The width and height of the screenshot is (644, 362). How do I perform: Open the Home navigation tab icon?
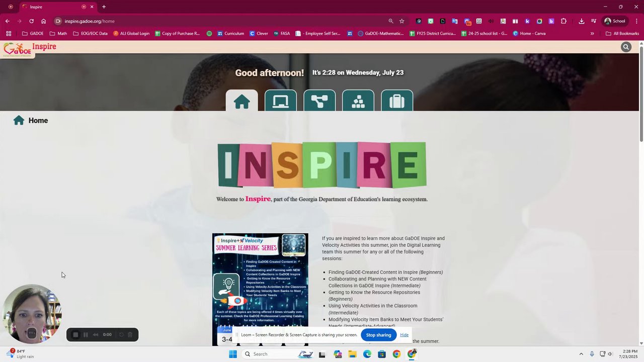(242, 101)
